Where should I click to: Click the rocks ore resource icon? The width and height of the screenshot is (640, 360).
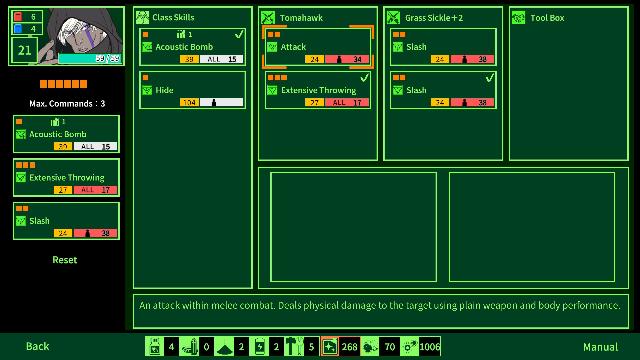coord(369,347)
